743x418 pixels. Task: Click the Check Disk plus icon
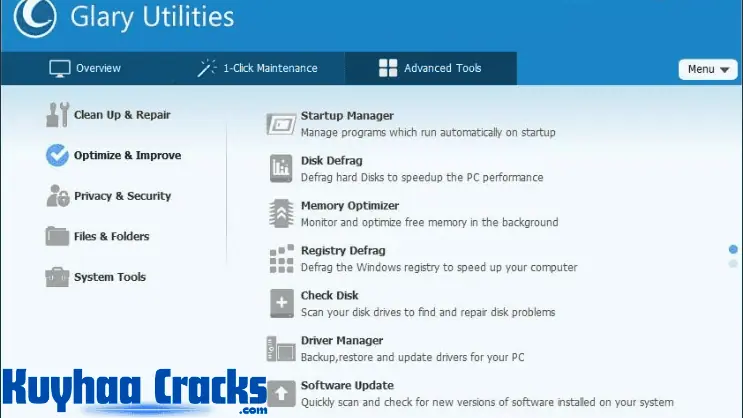pos(280,303)
